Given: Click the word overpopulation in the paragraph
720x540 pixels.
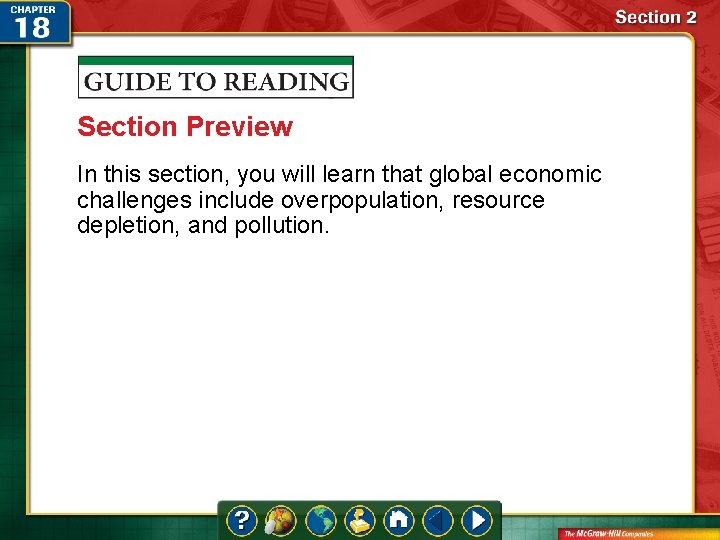Looking at the screenshot, I should [x=362, y=200].
